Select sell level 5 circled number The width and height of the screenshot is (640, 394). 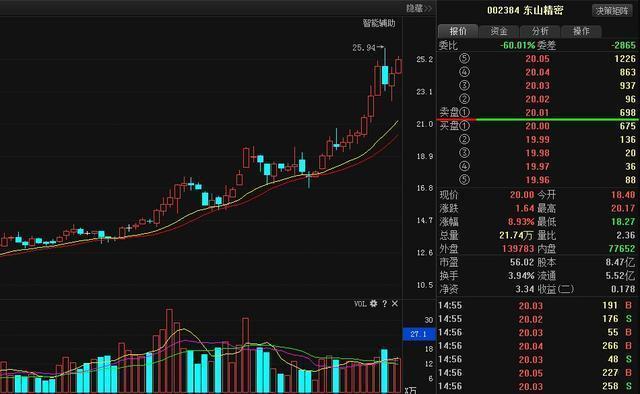(464, 58)
